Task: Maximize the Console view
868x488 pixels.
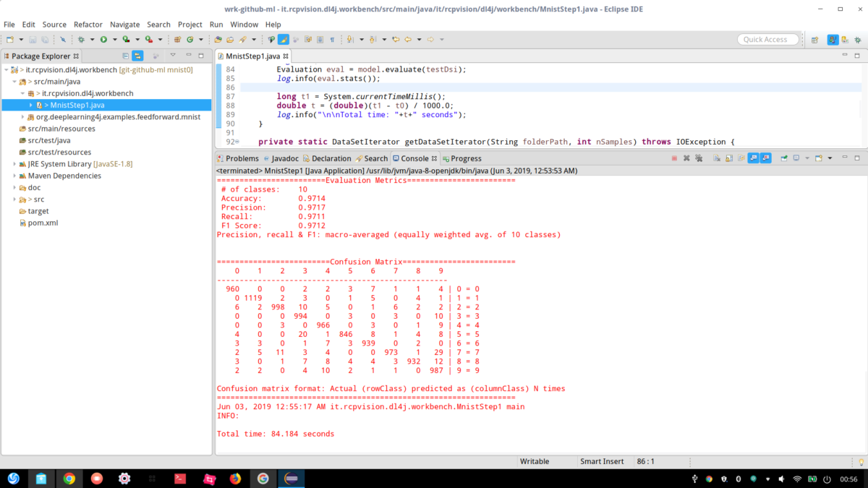Action: click(857, 158)
